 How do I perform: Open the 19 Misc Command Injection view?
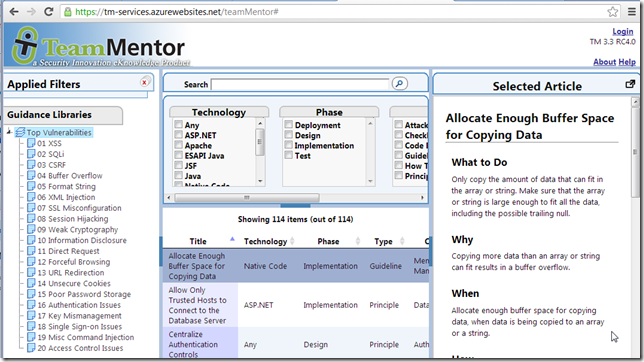[85, 337]
